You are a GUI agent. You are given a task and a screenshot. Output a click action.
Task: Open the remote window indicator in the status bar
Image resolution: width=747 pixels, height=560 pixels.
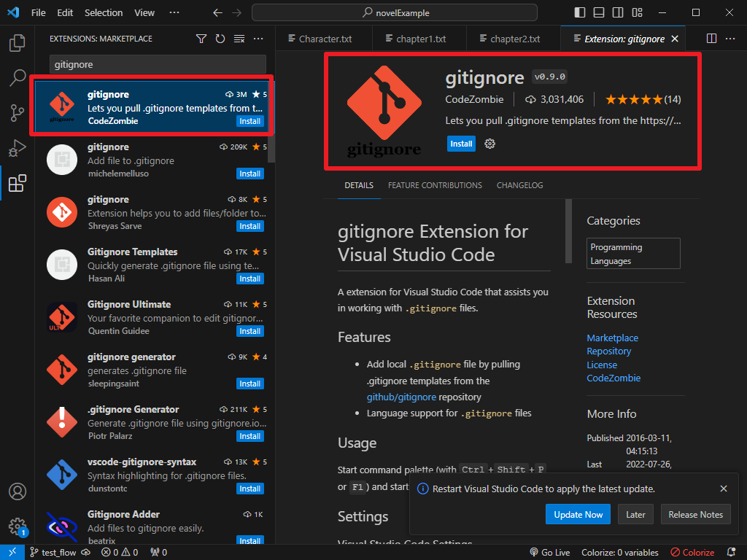tap(12, 553)
